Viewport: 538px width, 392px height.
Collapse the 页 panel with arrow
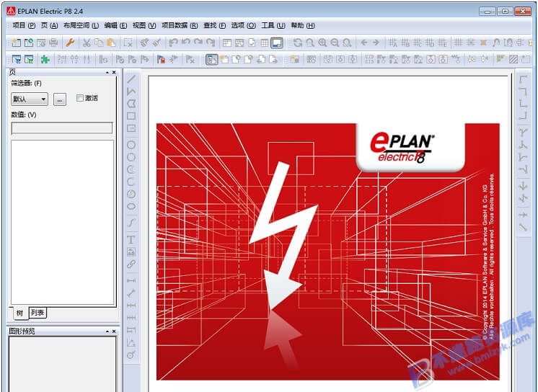pyautogui.click(x=107, y=72)
